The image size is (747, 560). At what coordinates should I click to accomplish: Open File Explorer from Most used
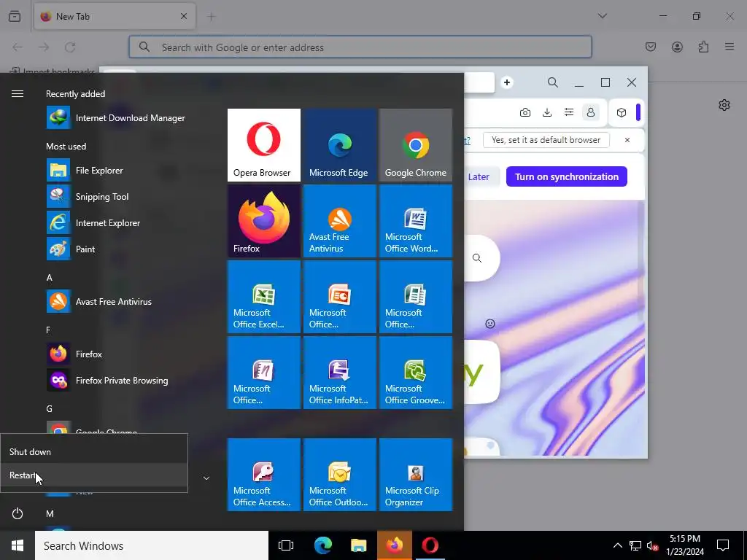point(128,171)
